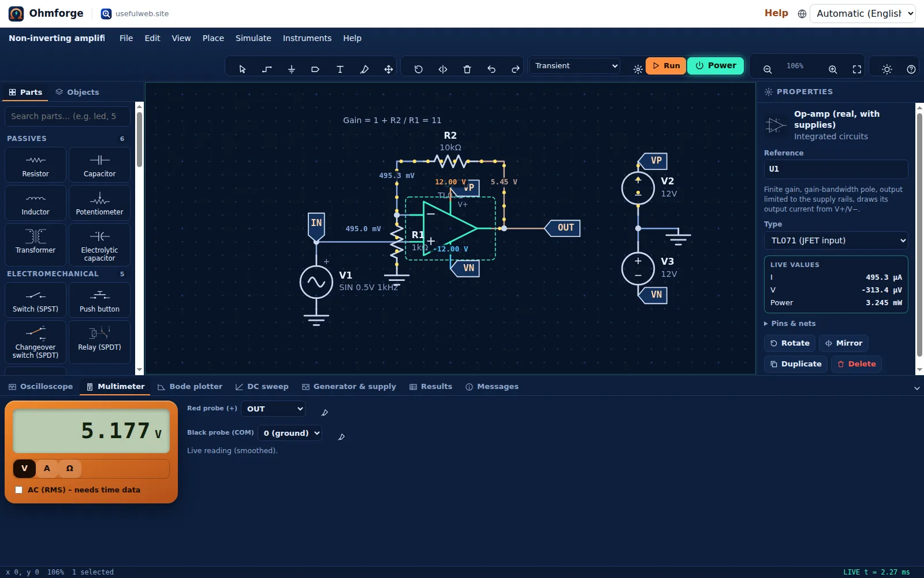Fit the schematic to screen

tap(857, 69)
